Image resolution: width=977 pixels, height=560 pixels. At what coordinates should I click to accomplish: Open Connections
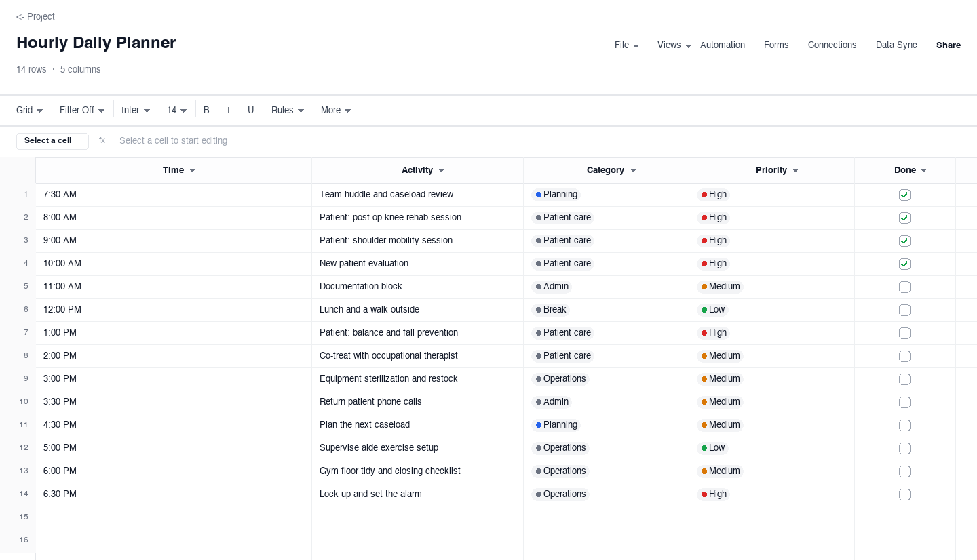[x=832, y=45]
